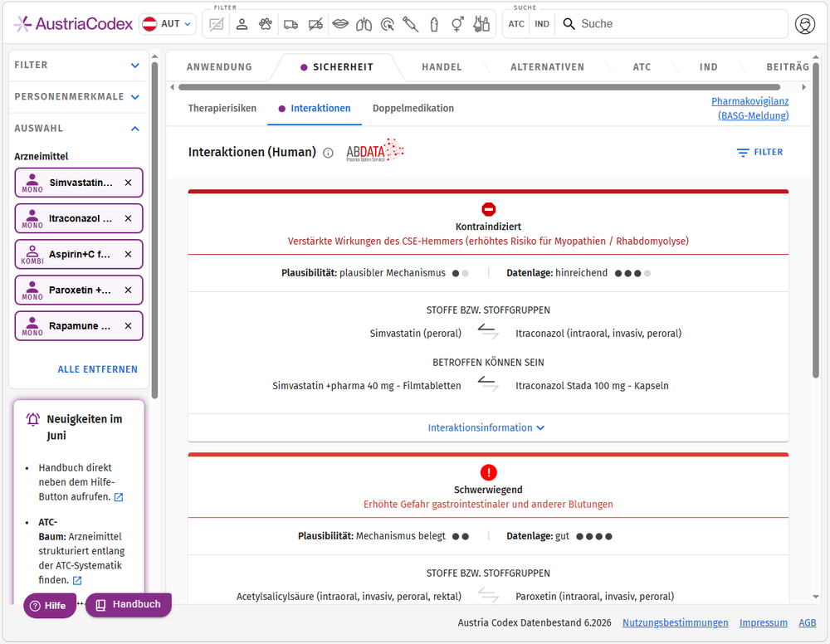830x644 pixels.
Task: Open the Handbuch button
Action: coord(128,604)
